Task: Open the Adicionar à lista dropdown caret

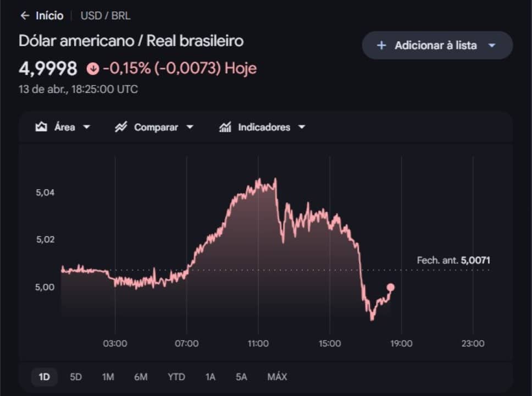Action: (492, 46)
